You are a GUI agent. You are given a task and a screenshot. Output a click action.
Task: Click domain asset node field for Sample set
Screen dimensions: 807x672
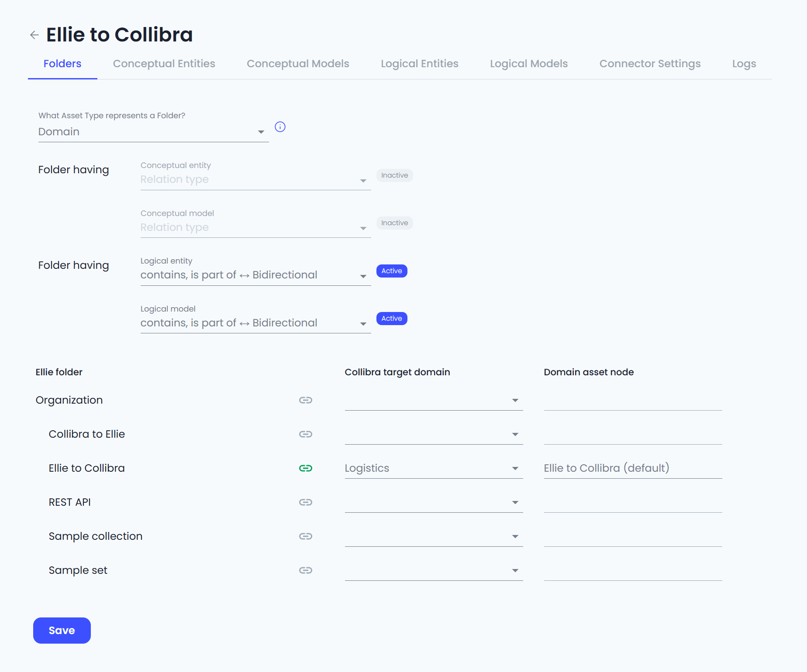coord(633,571)
